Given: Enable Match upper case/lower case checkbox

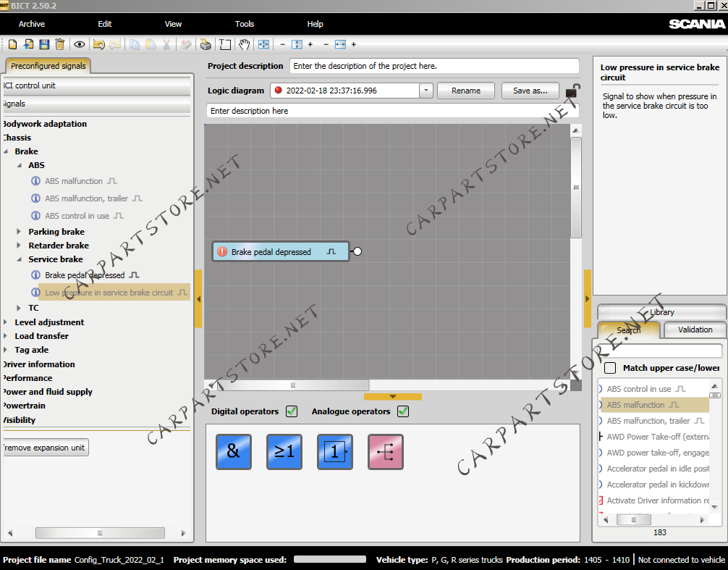Looking at the screenshot, I should [610, 368].
